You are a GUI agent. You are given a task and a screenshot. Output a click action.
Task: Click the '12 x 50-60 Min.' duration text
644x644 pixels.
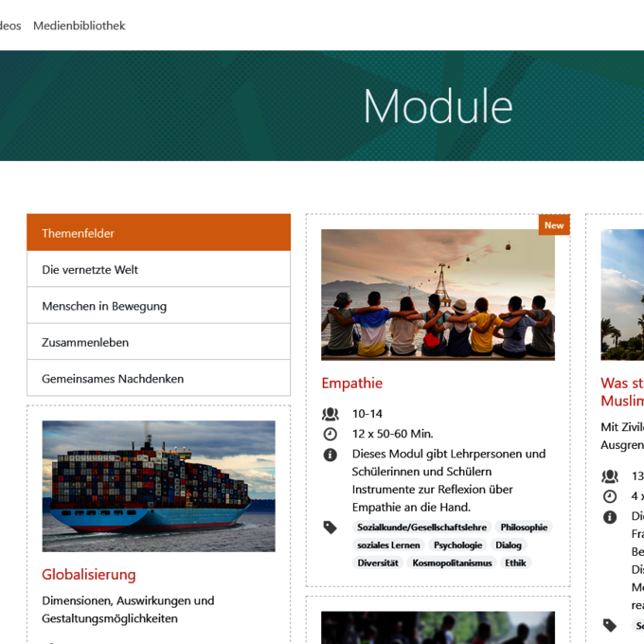click(x=393, y=434)
